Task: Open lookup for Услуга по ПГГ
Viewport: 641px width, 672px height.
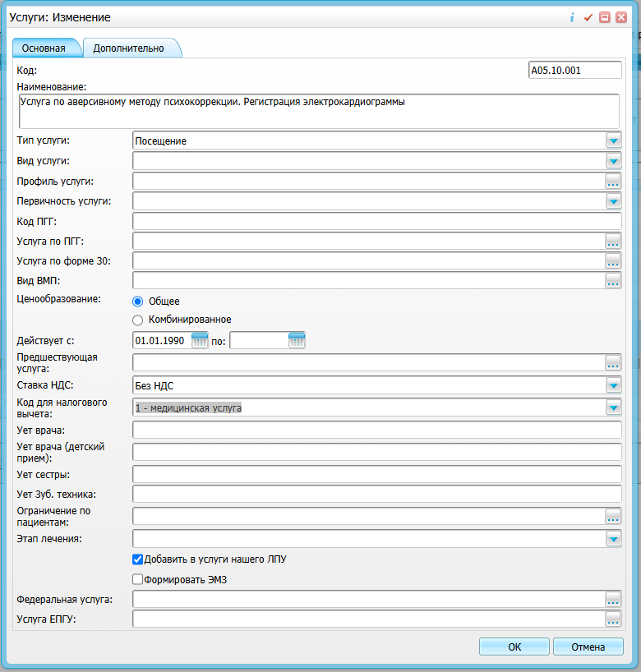Action: click(x=613, y=241)
